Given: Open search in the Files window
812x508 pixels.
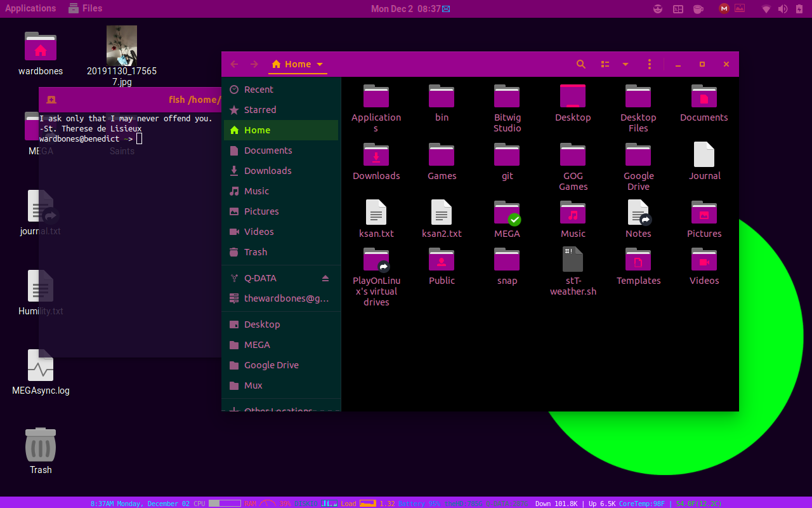Looking at the screenshot, I should (x=581, y=64).
